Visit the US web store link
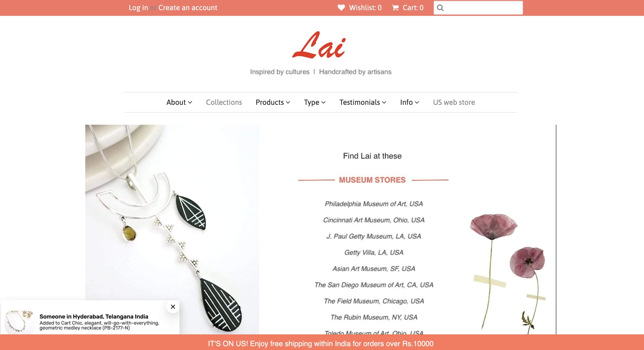Screen dimensions: 644x350 click(x=454, y=102)
